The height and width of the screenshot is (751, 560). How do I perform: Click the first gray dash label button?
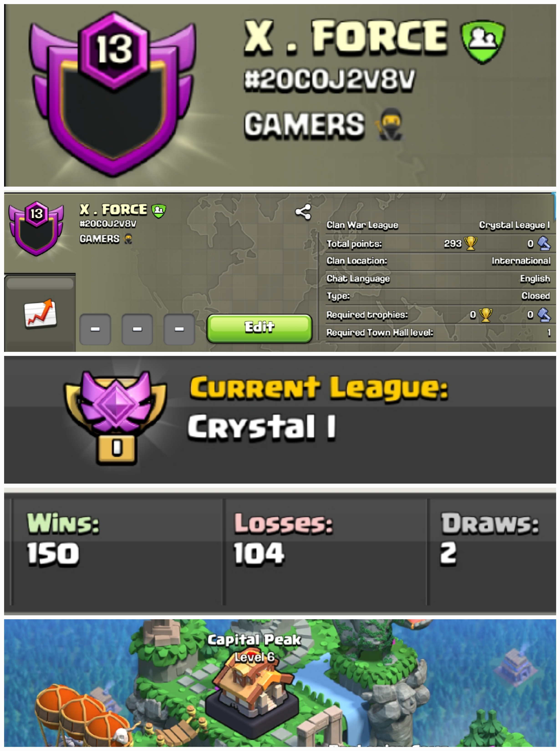click(95, 329)
